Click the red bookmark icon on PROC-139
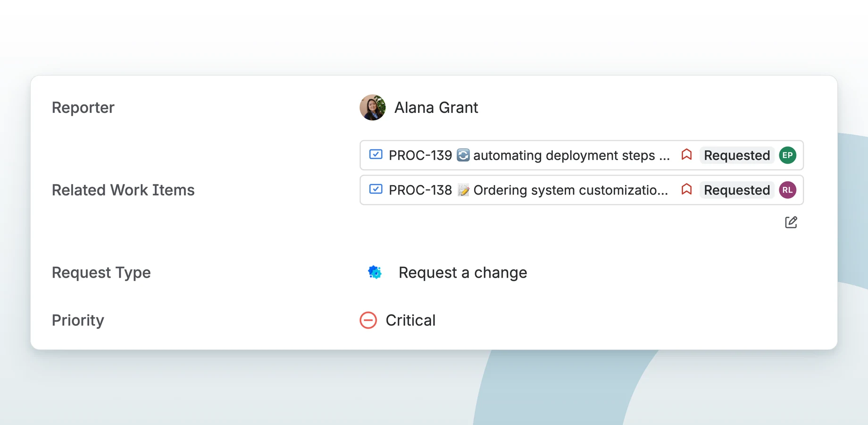 [x=686, y=154]
